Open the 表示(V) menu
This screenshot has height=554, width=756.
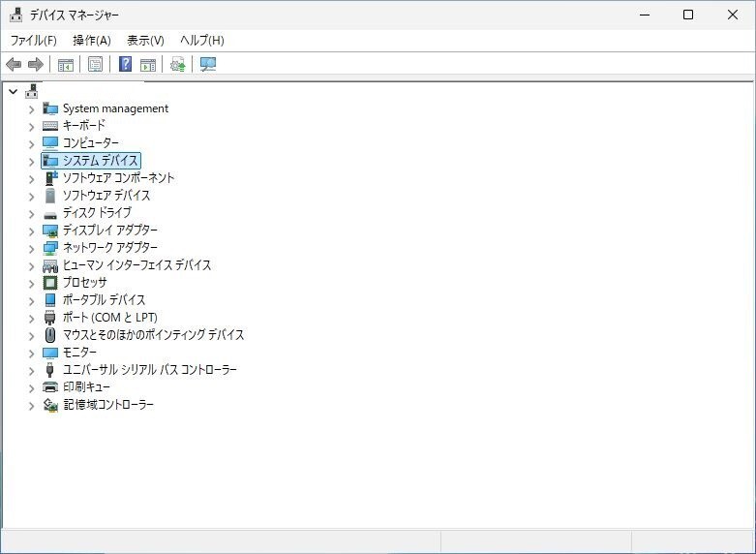[145, 40]
